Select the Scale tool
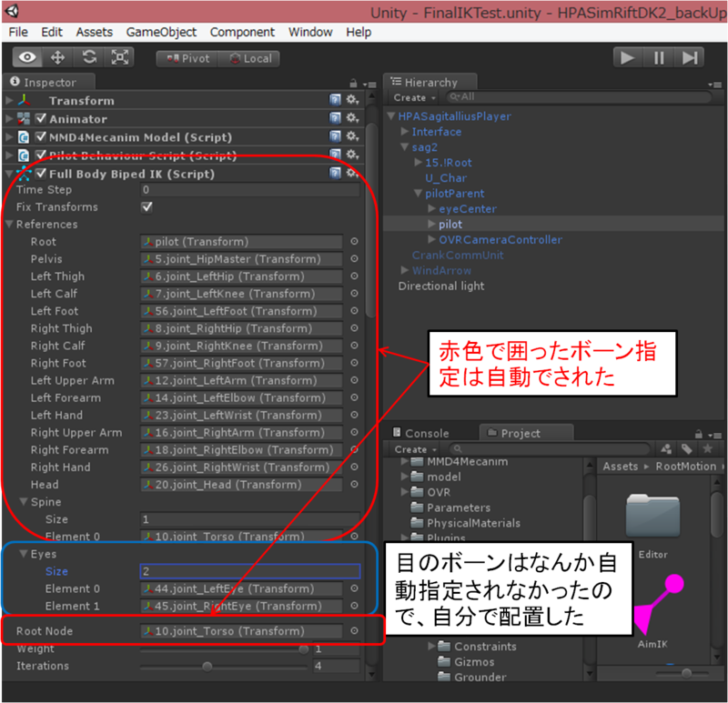The height and width of the screenshot is (703, 728). (119, 57)
